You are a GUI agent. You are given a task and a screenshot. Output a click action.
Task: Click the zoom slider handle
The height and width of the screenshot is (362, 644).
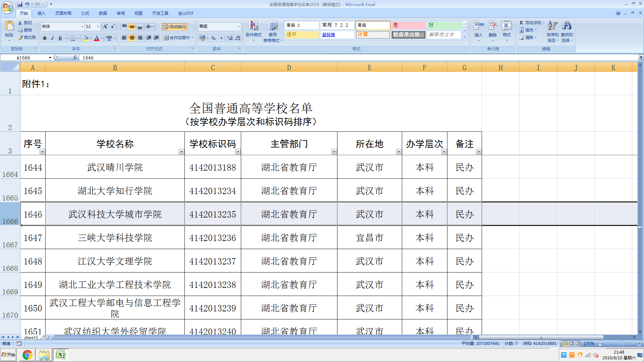click(623, 344)
